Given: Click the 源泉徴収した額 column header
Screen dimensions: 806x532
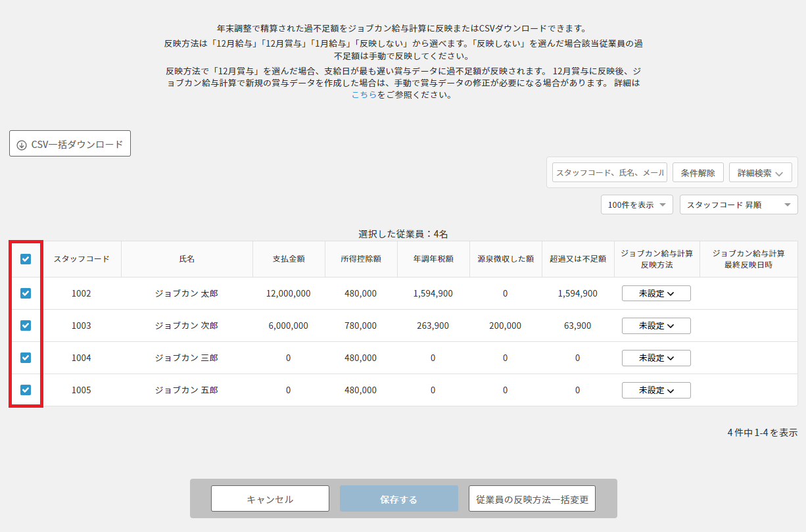Looking at the screenshot, I should (506, 259).
